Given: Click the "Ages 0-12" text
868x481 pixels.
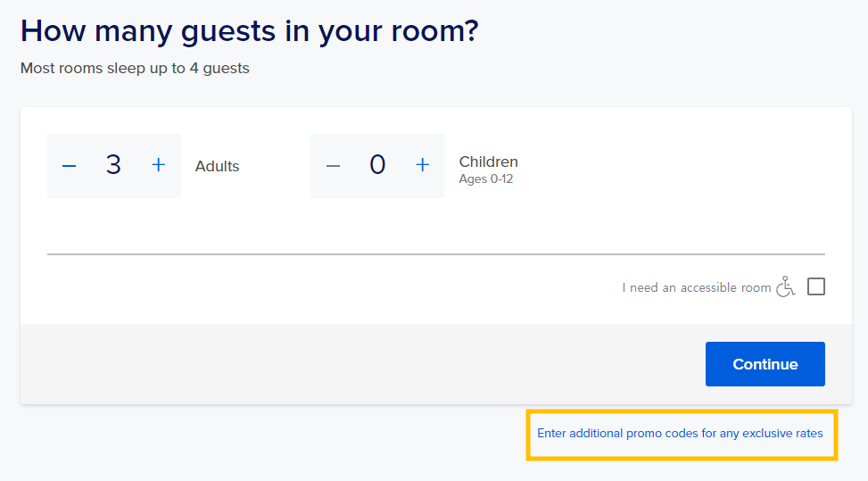Looking at the screenshot, I should click(x=486, y=179).
